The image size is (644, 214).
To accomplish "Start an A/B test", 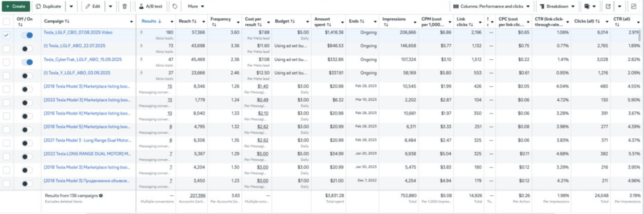I will pyautogui.click(x=151, y=7).
